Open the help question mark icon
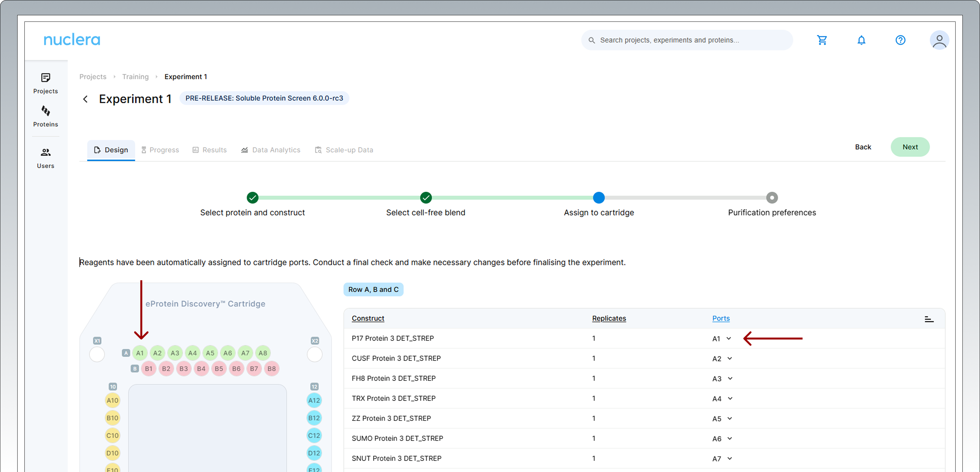The image size is (980, 472). 900,40
